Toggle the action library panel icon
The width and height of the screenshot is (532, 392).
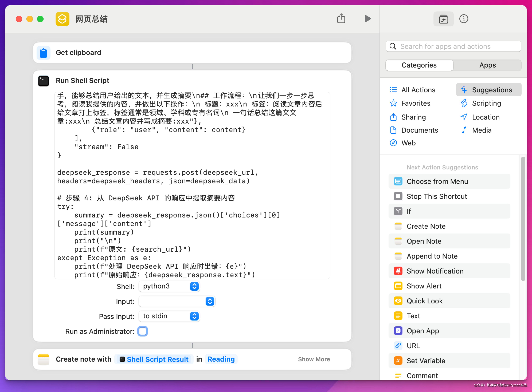tap(443, 19)
